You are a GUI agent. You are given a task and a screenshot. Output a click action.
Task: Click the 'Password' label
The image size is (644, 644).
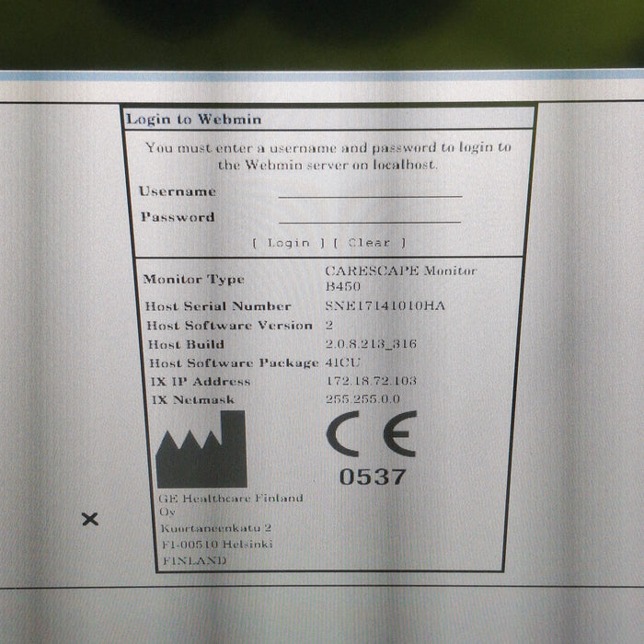coord(178,217)
